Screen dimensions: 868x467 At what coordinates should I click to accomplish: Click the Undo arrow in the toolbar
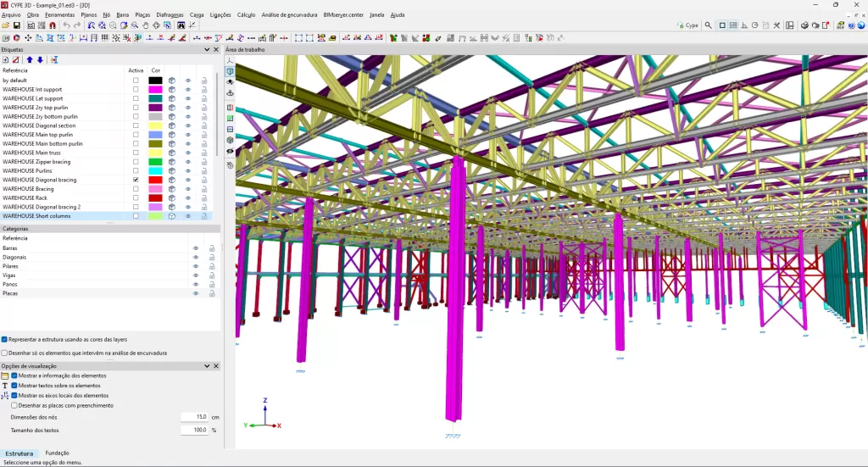click(67, 25)
